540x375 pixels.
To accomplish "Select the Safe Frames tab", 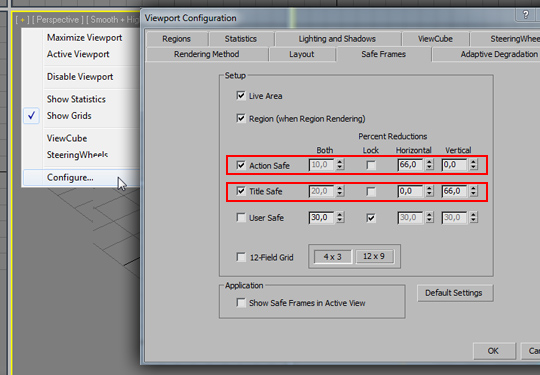I will (384, 54).
